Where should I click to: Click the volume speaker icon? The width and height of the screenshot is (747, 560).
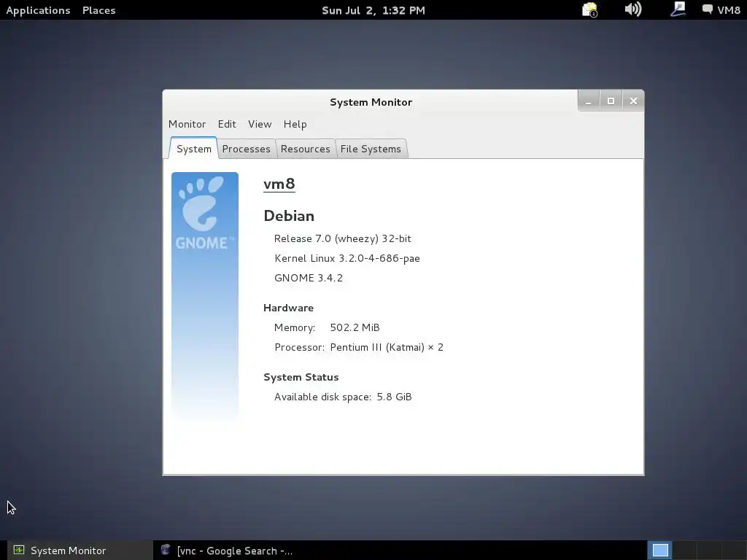click(633, 9)
